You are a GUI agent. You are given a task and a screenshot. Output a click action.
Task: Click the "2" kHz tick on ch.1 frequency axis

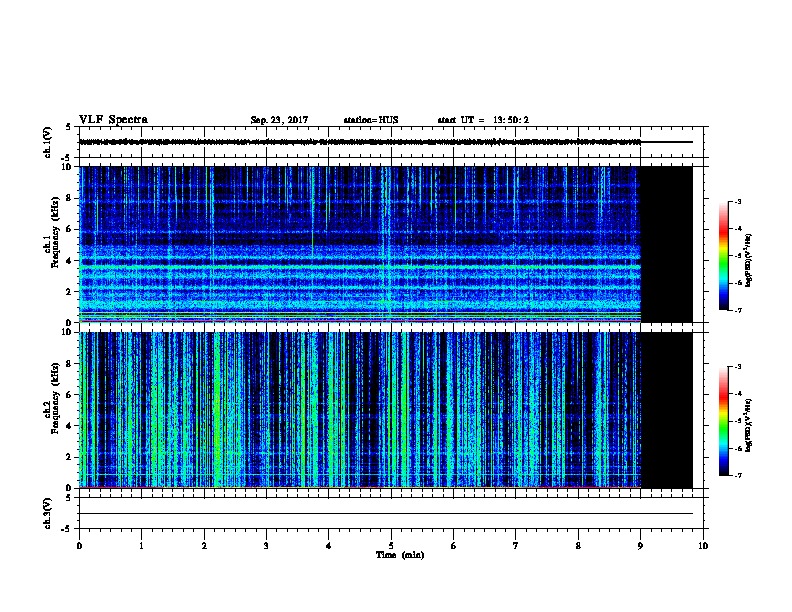tap(70, 291)
